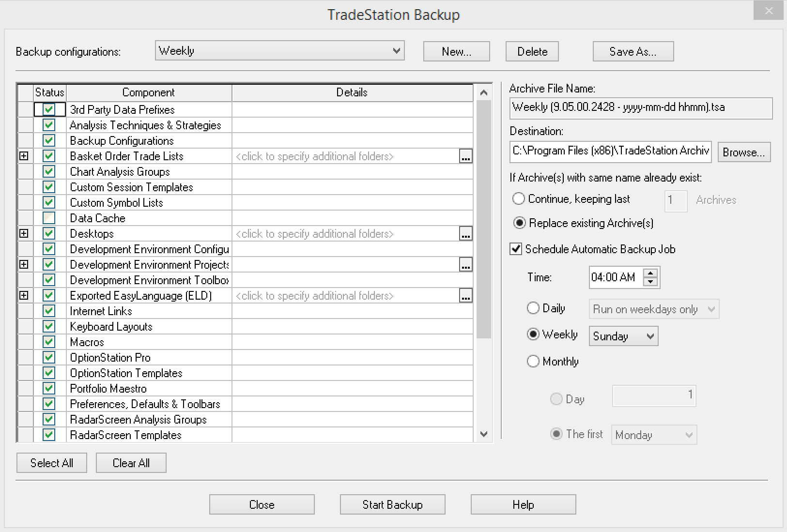This screenshot has height=532, width=787.
Task: Click Save As... button
Action: pyautogui.click(x=633, y=51)
